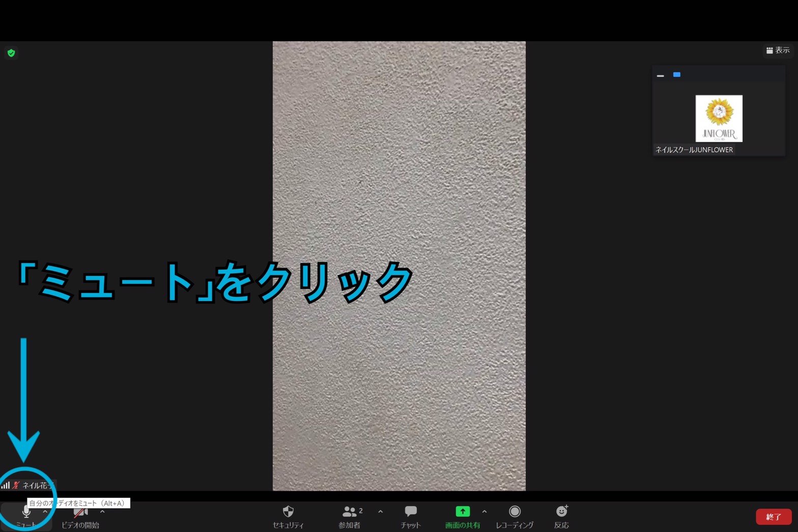798x532 pixels.
Task: Click the ネイルスクールJUNFLOWER name label
Action: point(694,150)
